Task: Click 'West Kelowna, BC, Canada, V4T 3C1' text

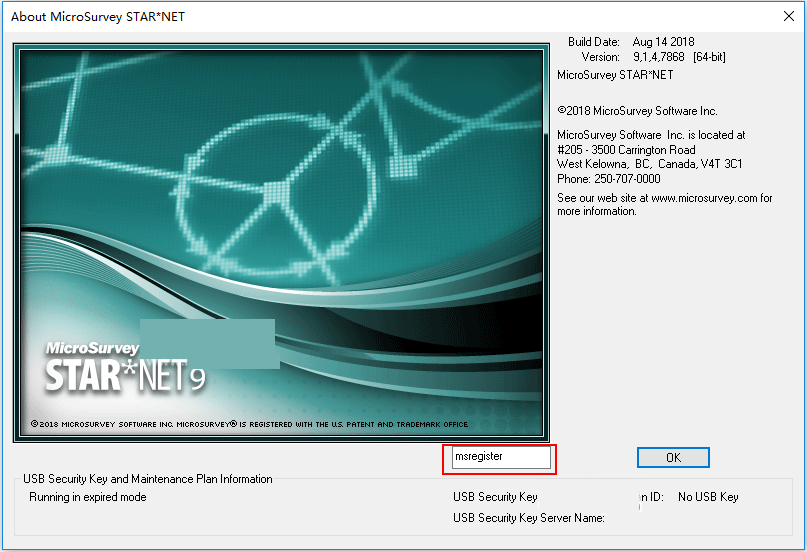Action: (650, 164)
